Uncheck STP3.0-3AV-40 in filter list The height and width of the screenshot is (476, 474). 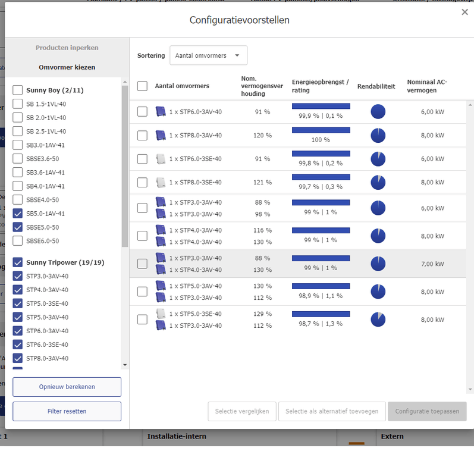coord(18,276)
